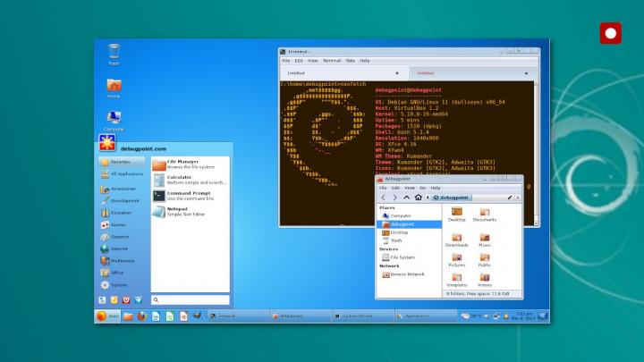This screenshot has height=362, width=644.
Task: Expand the Multimedia menu category
Action: (122, 260)
